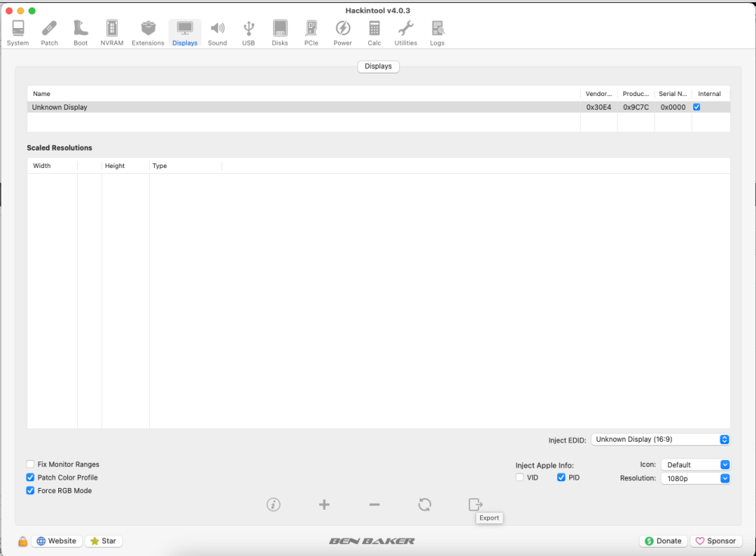Click the Width column header
Screen dimensions: 756x556
coord(52,166)
